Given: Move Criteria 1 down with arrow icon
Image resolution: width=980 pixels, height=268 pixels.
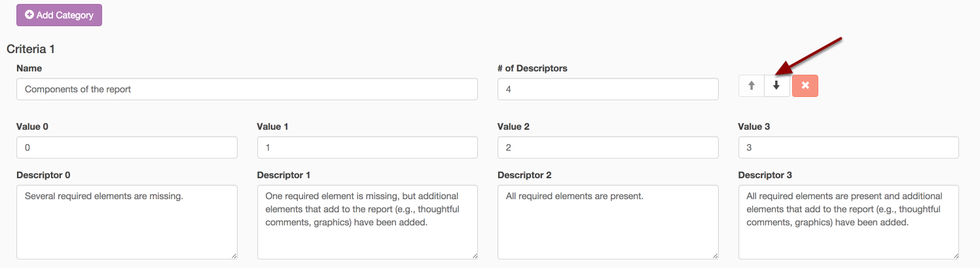Looking at the screenshot, I should (777, 86).
